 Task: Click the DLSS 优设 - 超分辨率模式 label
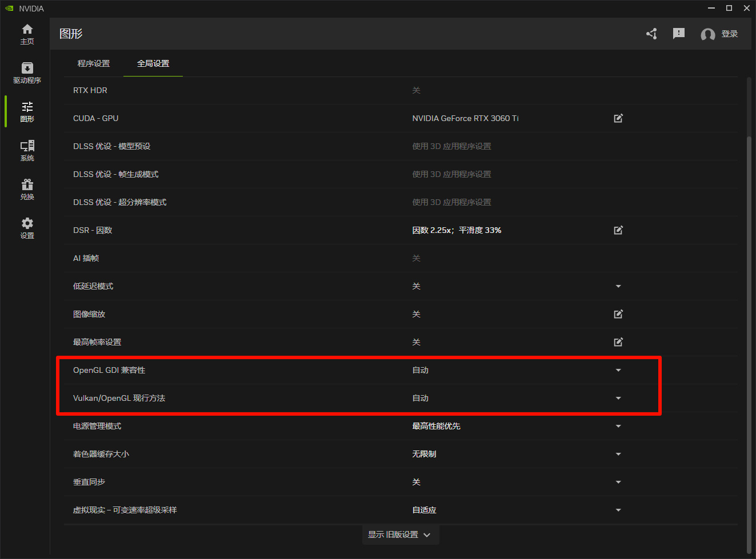[x=120, y=202]
